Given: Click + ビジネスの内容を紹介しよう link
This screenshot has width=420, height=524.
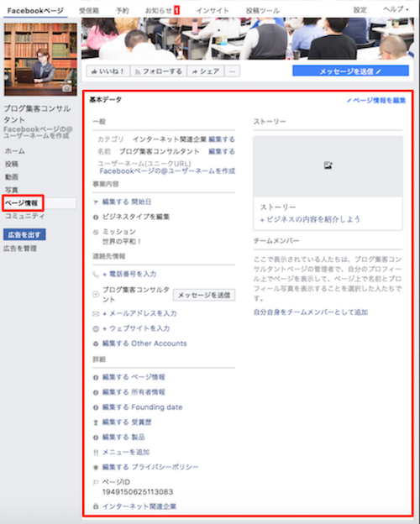Looking at the screenshot, I should pos(310,219).
